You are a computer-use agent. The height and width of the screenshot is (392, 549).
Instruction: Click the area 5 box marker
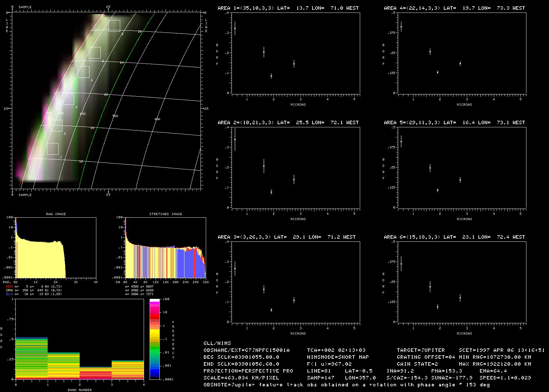pos(56,125)
